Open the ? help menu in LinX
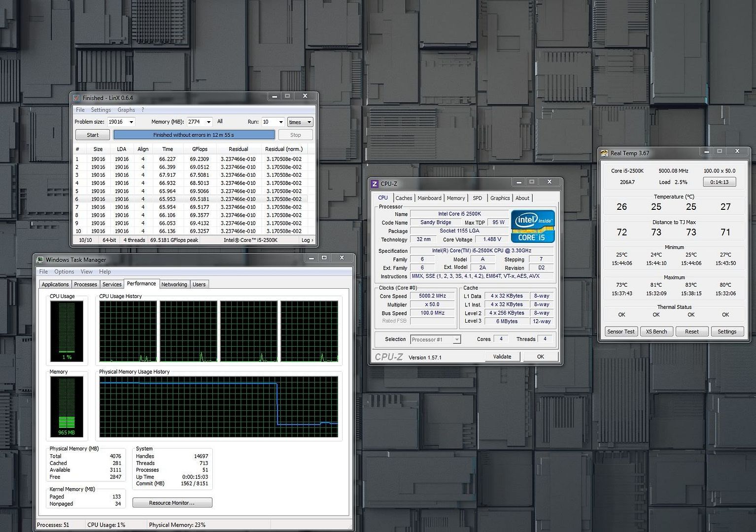 [x=143, y=110]
